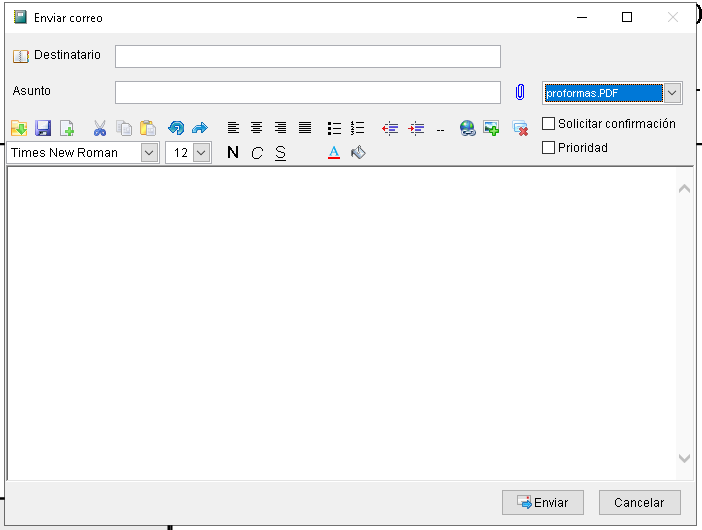The width and height of the screenshot is (702, 530).
Task: Check the Prioridad checkbox
Action: pyautogui.click(x=548, y=147)
